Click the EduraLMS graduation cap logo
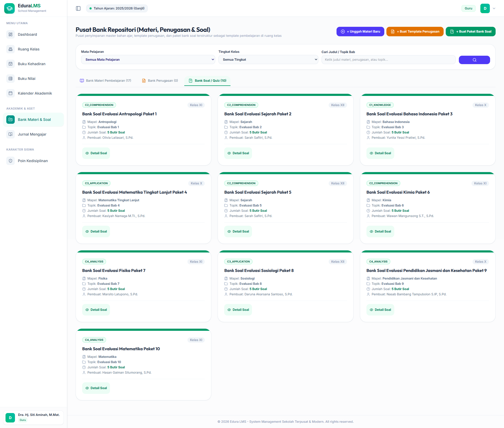Viewport: 504px width, 428px height. click(x=9, y=8)
